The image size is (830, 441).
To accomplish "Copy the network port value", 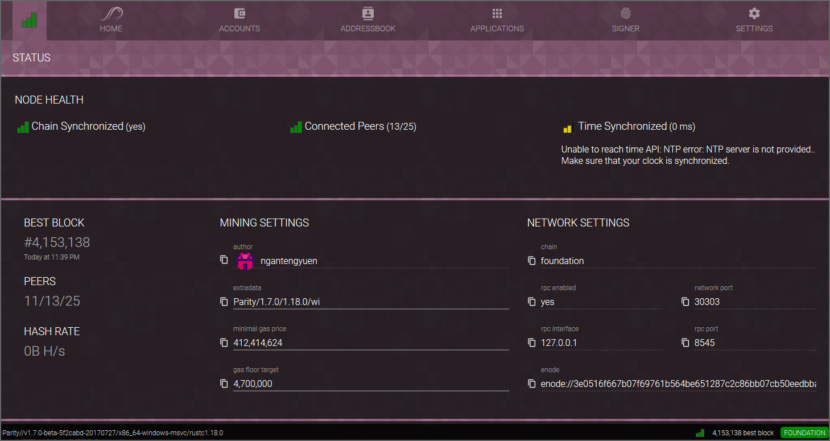I will (x=685, y=302).
